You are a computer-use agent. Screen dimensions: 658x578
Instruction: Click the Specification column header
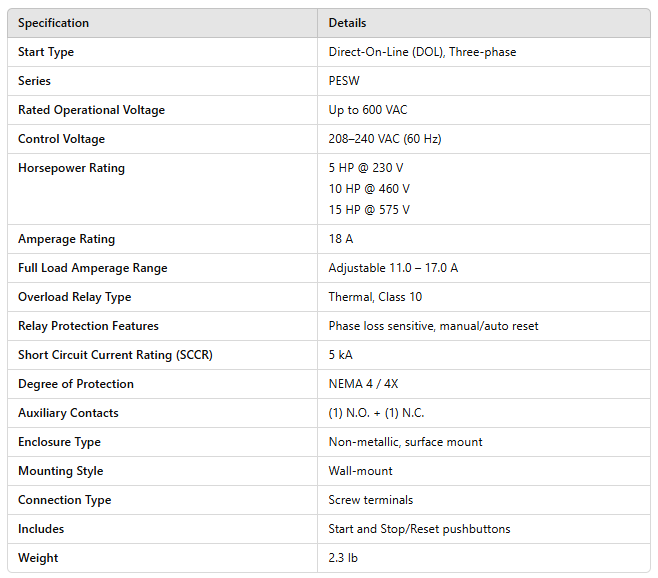[53, 23]
